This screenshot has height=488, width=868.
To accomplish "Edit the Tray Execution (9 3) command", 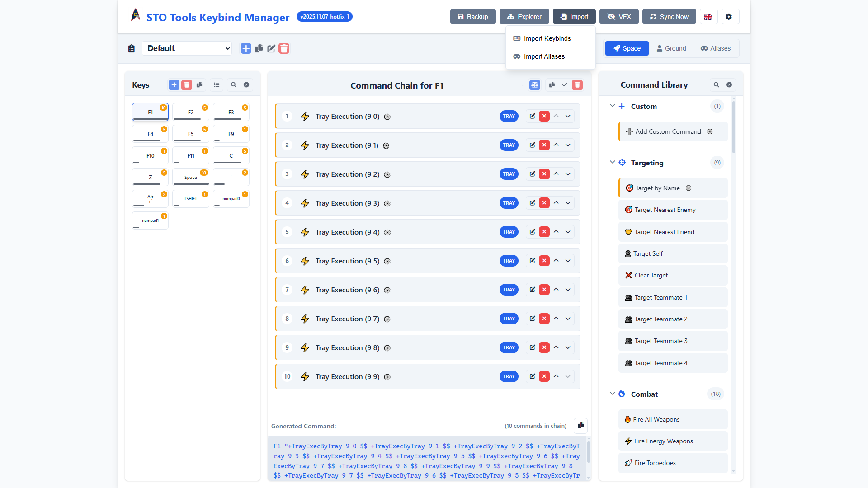I will (x=532, y=203).
